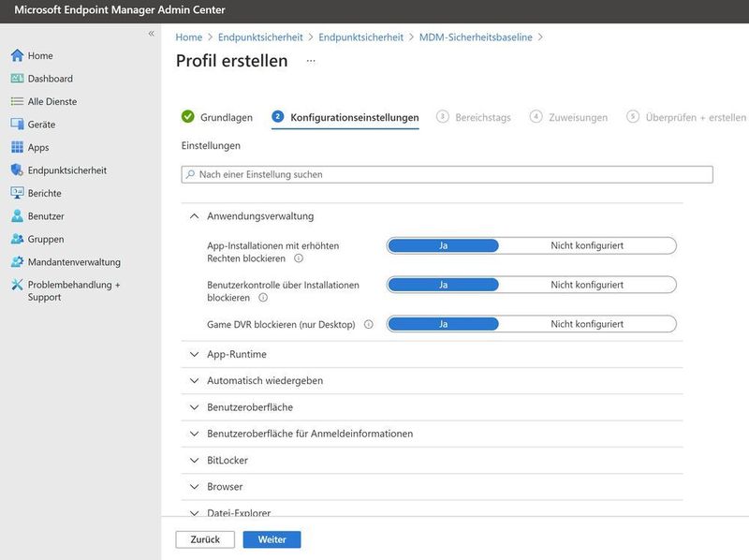Open the first Endpunktsicherheit breadcrumb link
The image size is (749, 560).
pos(260,37)
